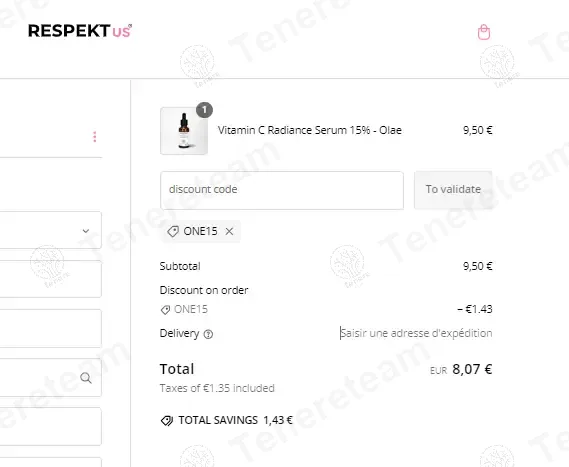The image size is (569, 467).
Task: Click the tag icon on ONE15 chip
Action: coord(173,231)
